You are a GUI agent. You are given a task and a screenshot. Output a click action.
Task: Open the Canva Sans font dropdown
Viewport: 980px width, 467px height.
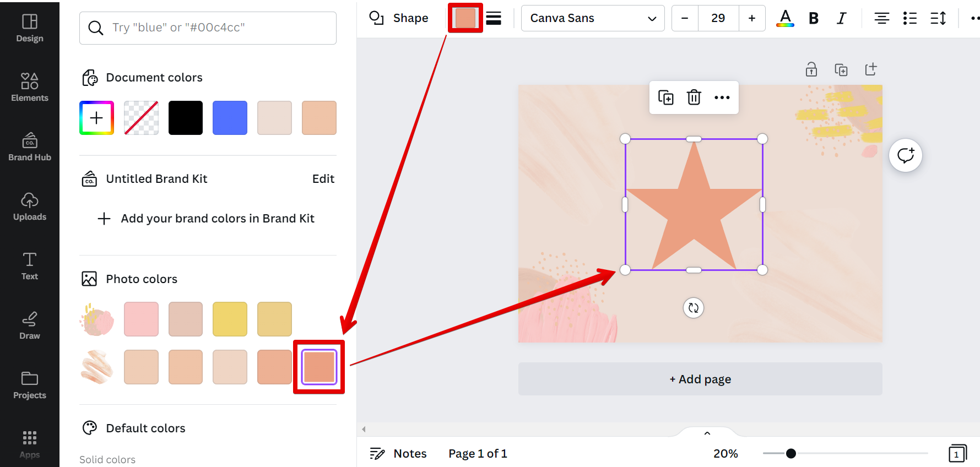point(592,18)
